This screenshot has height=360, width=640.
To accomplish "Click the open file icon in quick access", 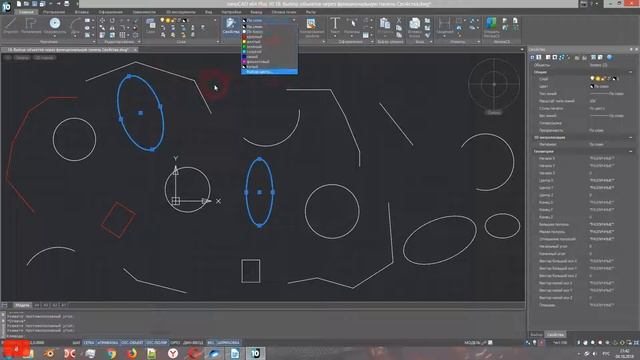I will (27, 4).
